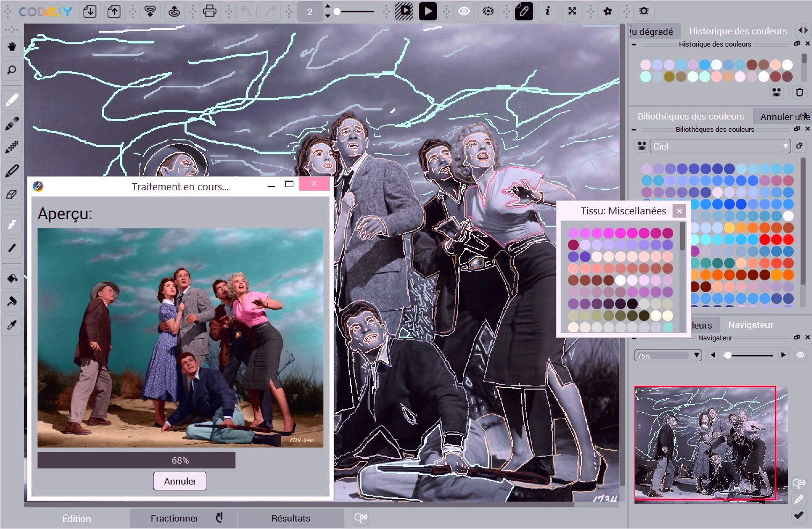The height and width of the screenshot is (529, 812).
Task: Click the striped partial-processing play button
Action: tap(404, 11)
